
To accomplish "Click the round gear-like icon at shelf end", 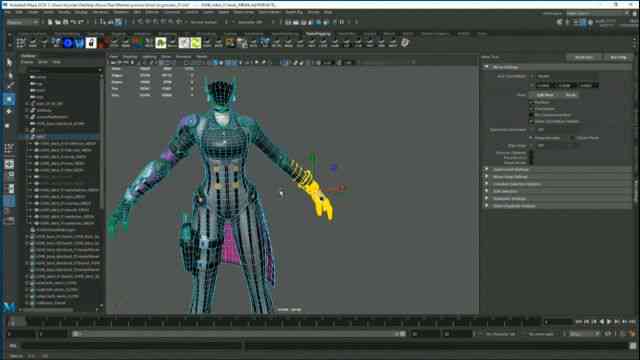I will tap(405, 42).
